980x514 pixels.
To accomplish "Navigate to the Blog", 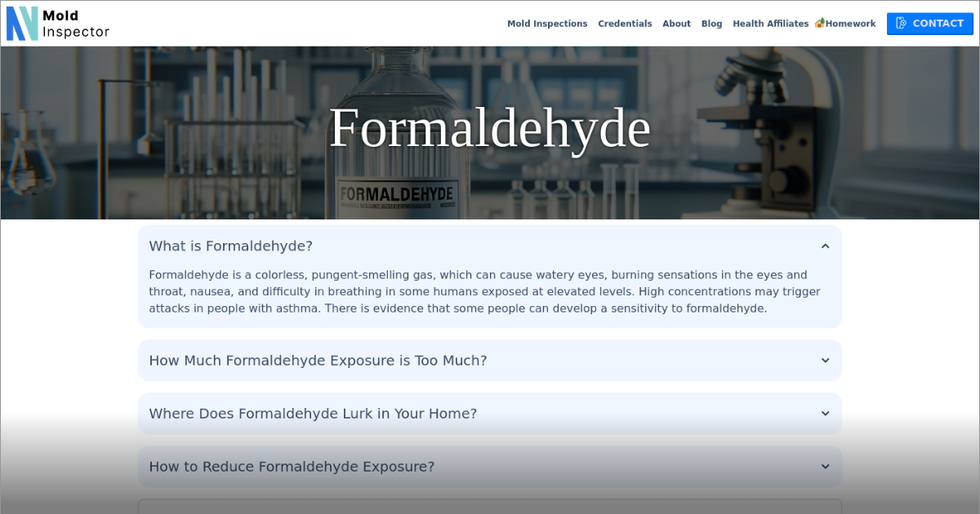I will point(711,24).
